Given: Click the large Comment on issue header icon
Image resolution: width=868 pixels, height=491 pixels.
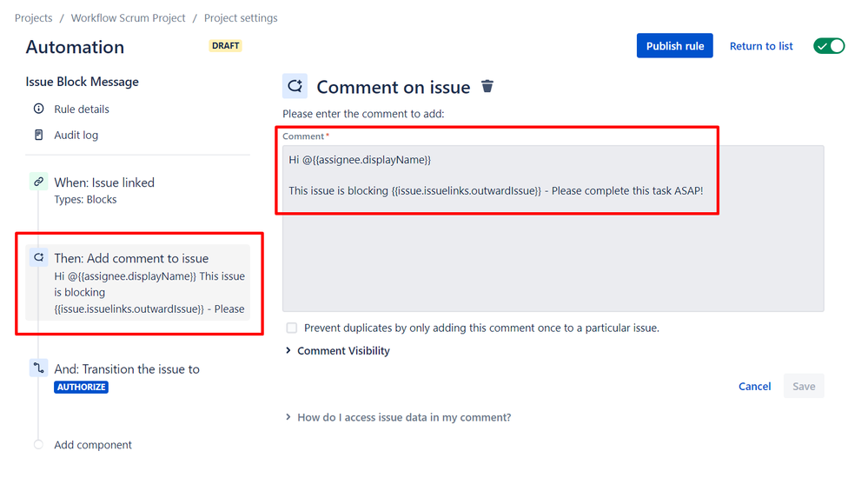Looking at the screenshot, I should coord(295,86).
